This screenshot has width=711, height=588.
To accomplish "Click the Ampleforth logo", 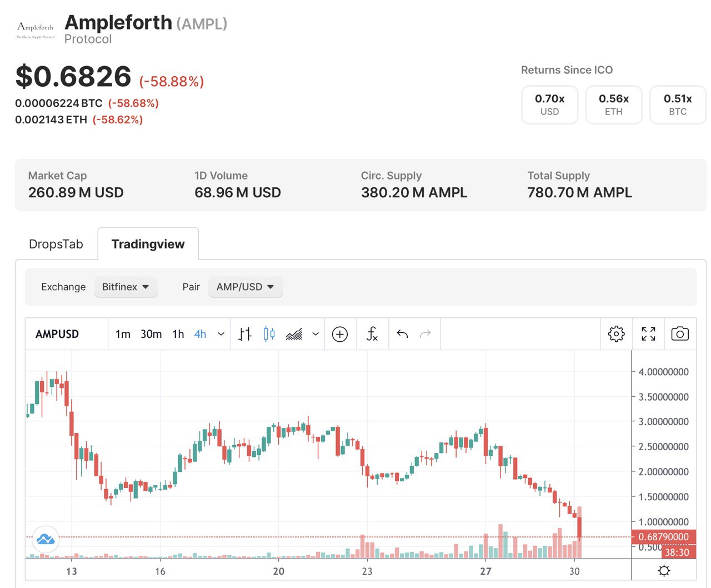I will click(x=36, y=30).
